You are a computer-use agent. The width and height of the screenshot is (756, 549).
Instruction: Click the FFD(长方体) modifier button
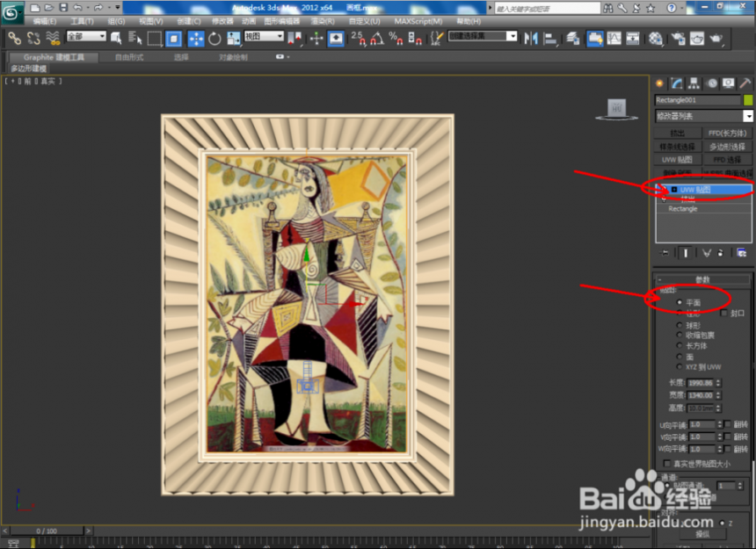[x=727, y=133]
